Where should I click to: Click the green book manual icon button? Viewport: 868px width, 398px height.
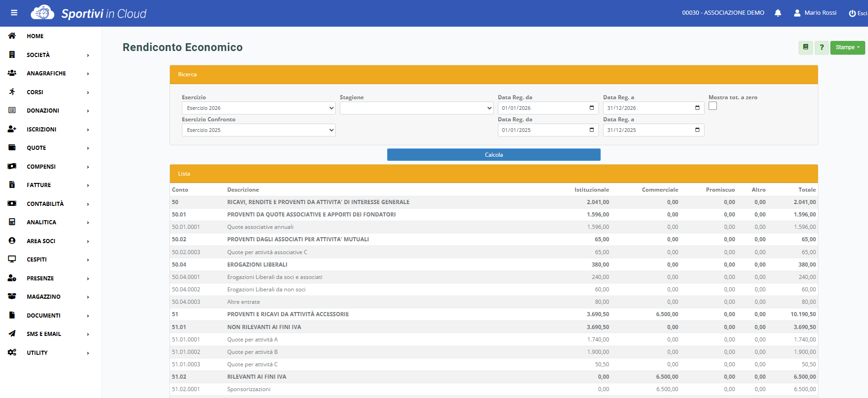(806, 47)
